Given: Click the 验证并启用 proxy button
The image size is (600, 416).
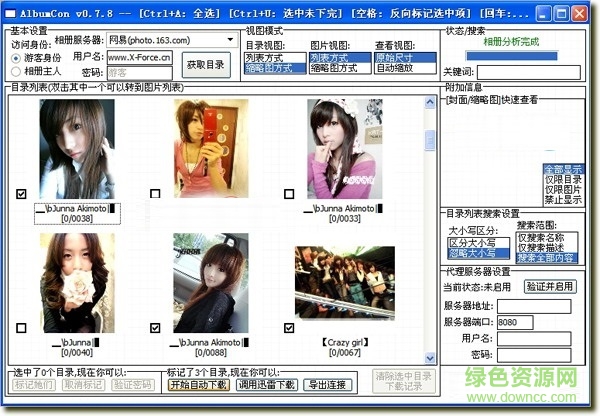Looking at the screenshot, I should tap(550, 286).
